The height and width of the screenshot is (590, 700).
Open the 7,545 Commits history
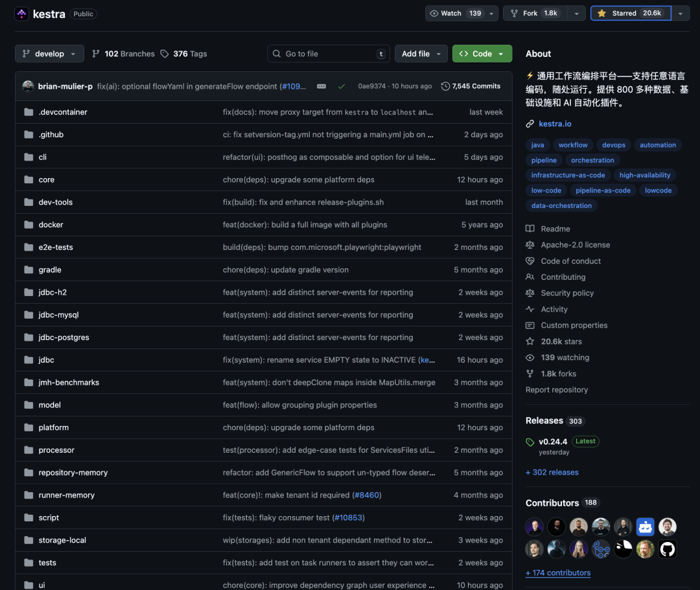coord(471,87)
